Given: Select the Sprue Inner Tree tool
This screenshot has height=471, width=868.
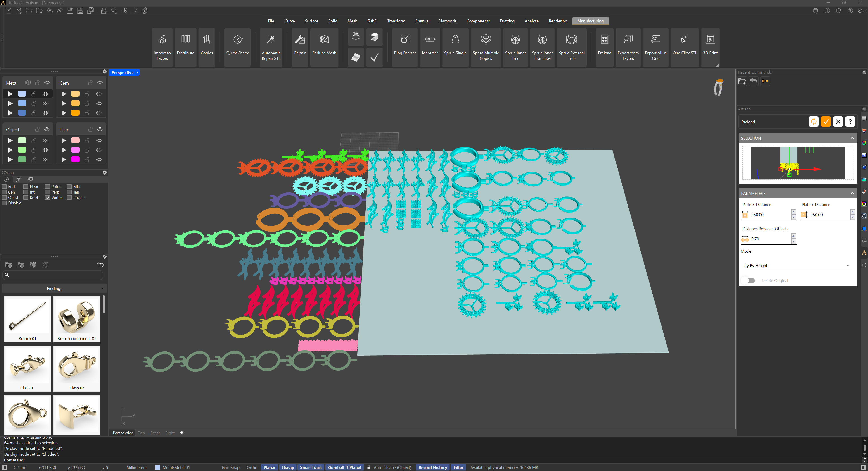Looking at the screenshot, I should tap(515, 47).
